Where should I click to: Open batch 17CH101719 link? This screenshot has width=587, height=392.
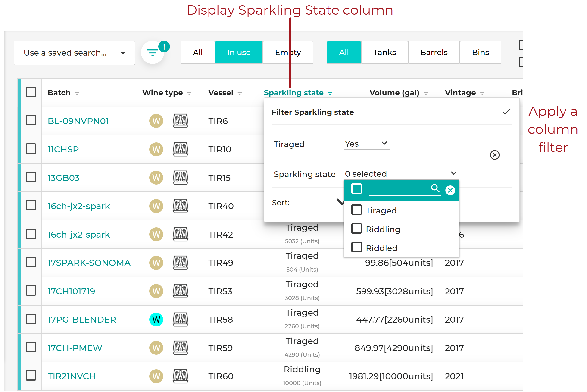click(x=71, y=291)
